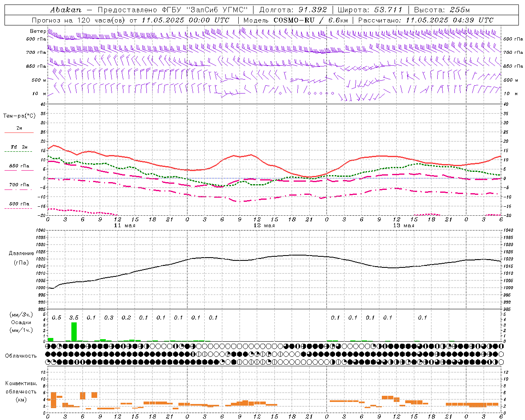Click the "Конвективн." convective cloud label
Screen dimensions: 525x420
pyautogui.click(x=21, y=383)
